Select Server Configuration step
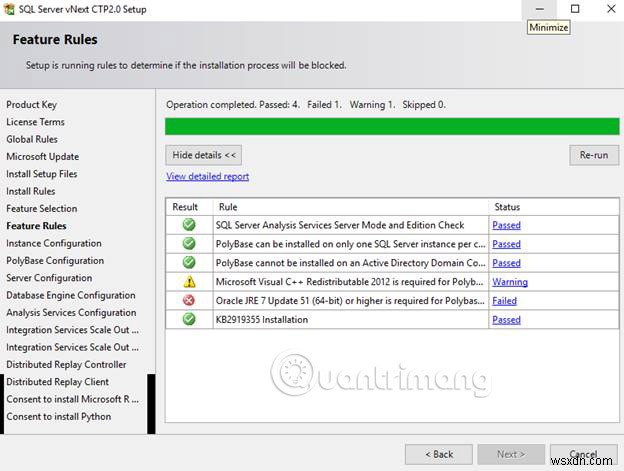The image size is (624, 471). tap(49, 278)
